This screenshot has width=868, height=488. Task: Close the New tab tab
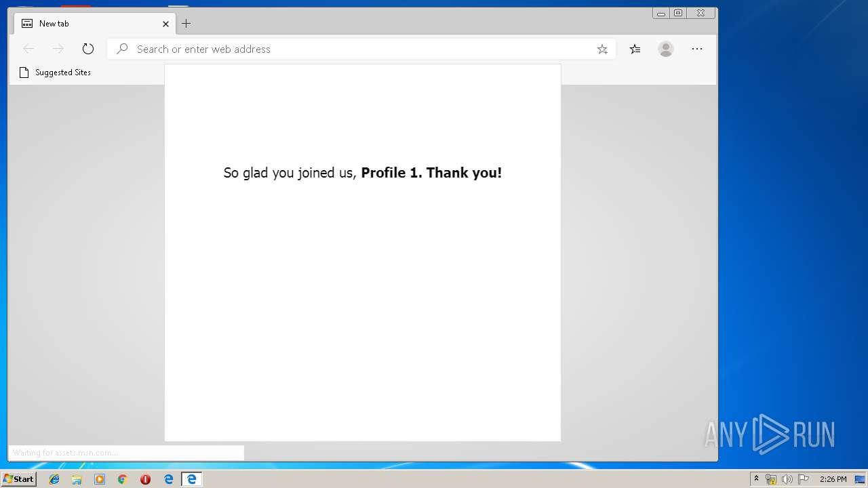(x=165, y=24)
